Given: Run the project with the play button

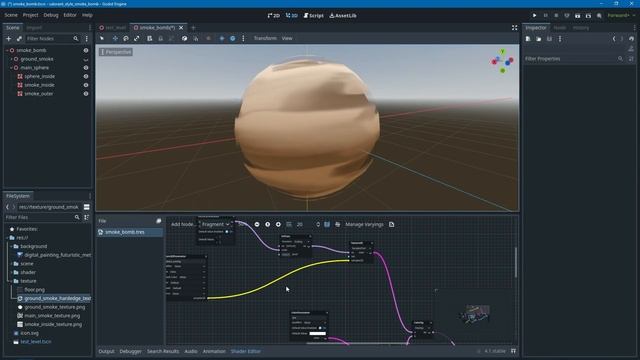Looking at the screenshot, I should pyautogui.click(x=534, y=16).
